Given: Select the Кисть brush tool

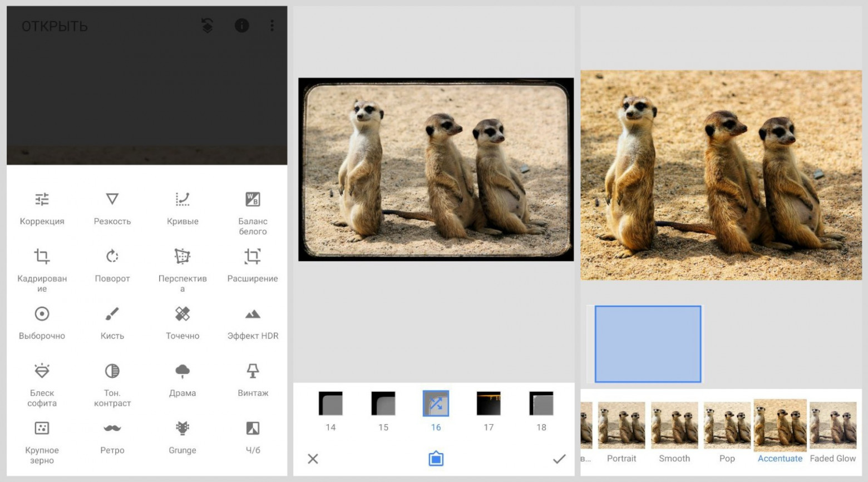Looking at the screenshot, I should tap(112, 322).
